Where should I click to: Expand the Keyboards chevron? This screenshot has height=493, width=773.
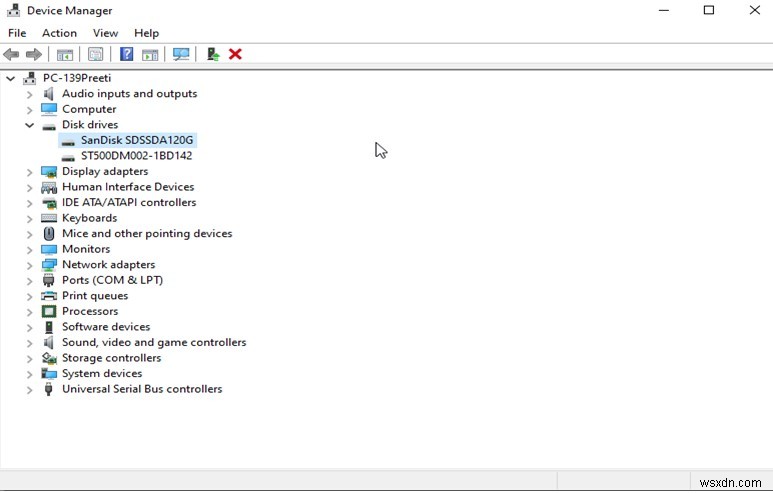click(30, 218)
